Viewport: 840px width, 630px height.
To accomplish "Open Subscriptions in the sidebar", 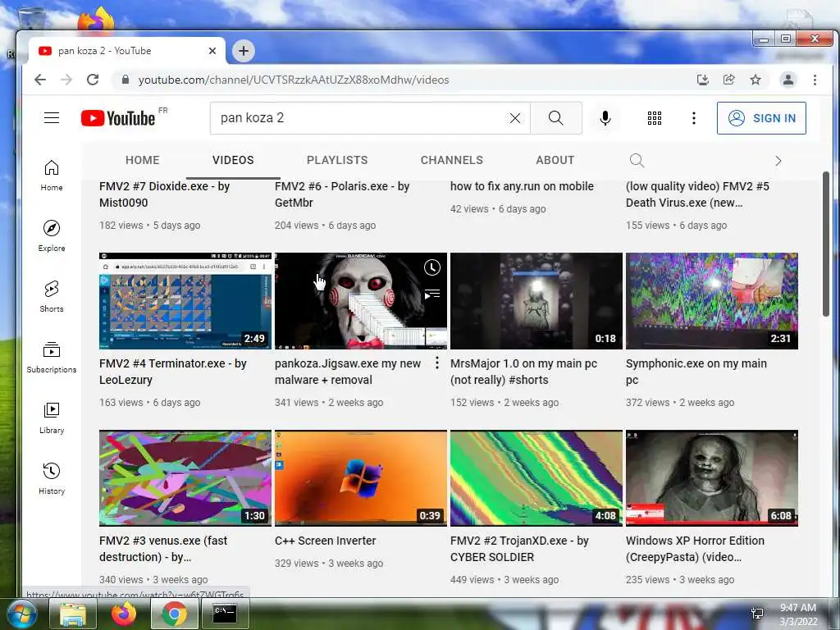I will pyautogui.click(x=52, y=358).
